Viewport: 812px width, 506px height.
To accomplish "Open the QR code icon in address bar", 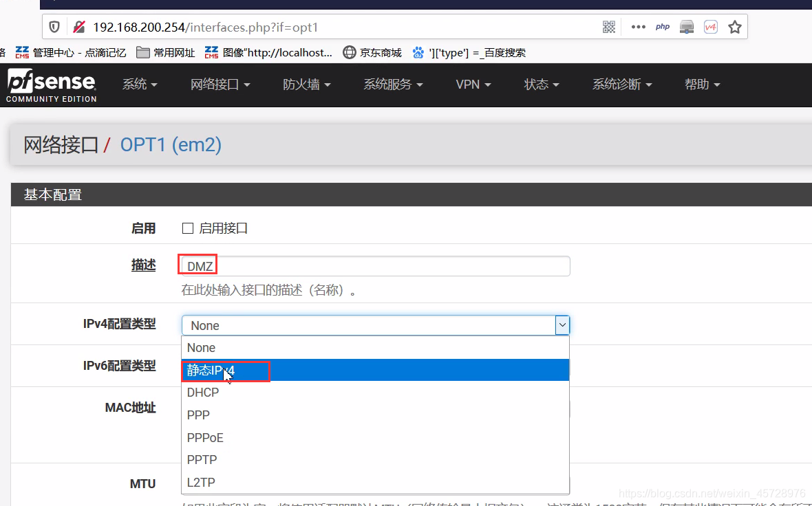I will tap(609, 27).
